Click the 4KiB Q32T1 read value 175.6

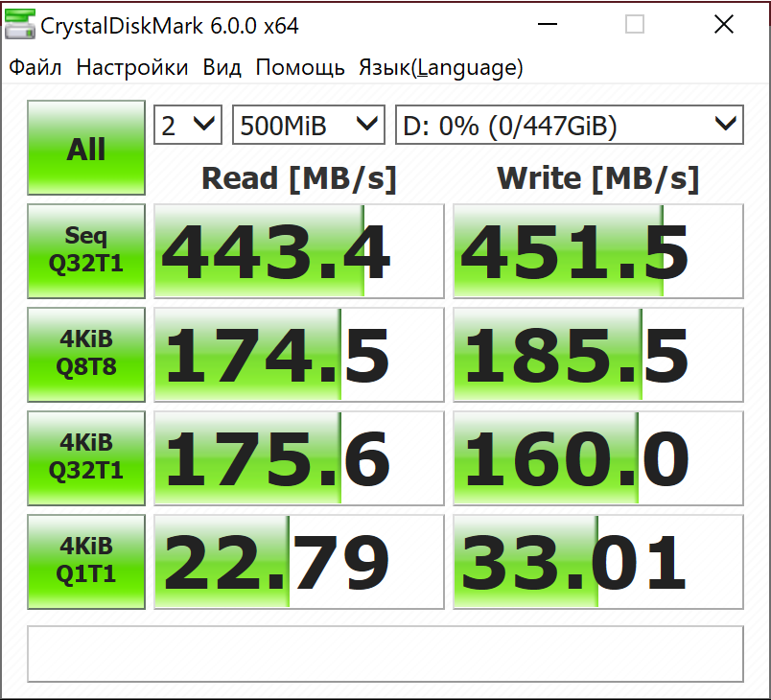tap(299, 458)
